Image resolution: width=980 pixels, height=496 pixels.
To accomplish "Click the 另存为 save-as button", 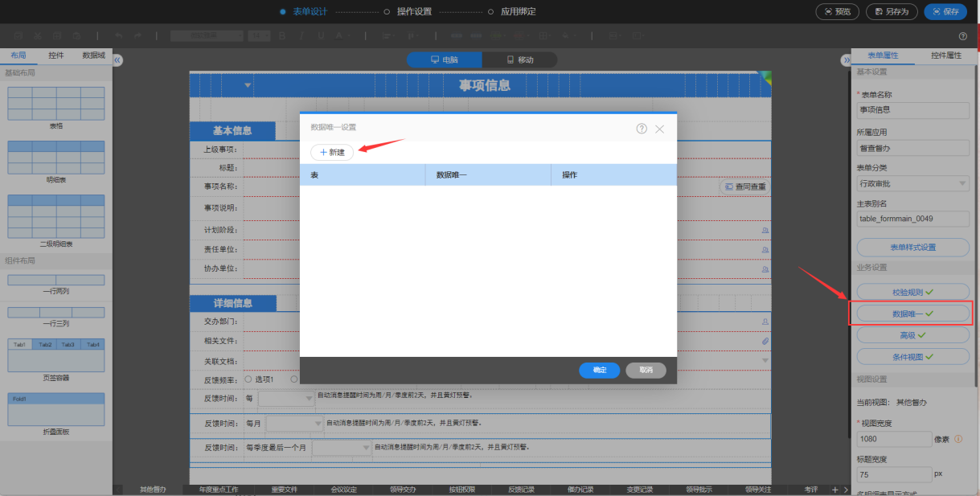I will pyautogui.click(x=892, y=11).
